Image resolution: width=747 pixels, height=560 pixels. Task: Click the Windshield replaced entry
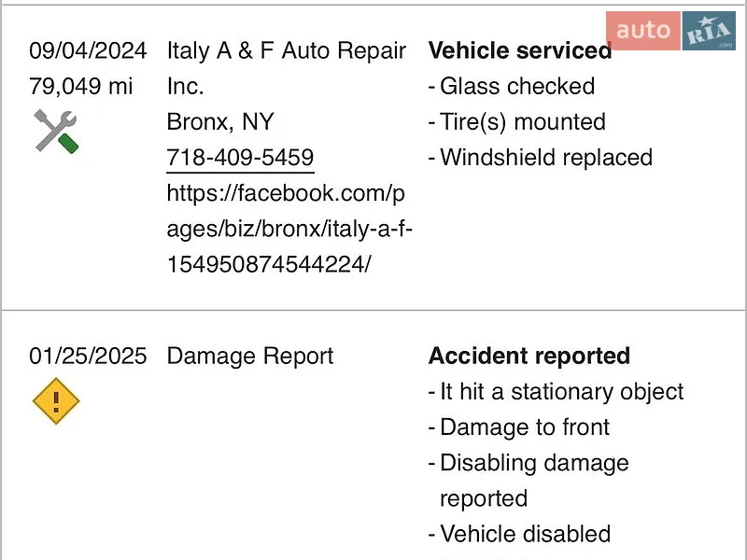pos(541,158)
